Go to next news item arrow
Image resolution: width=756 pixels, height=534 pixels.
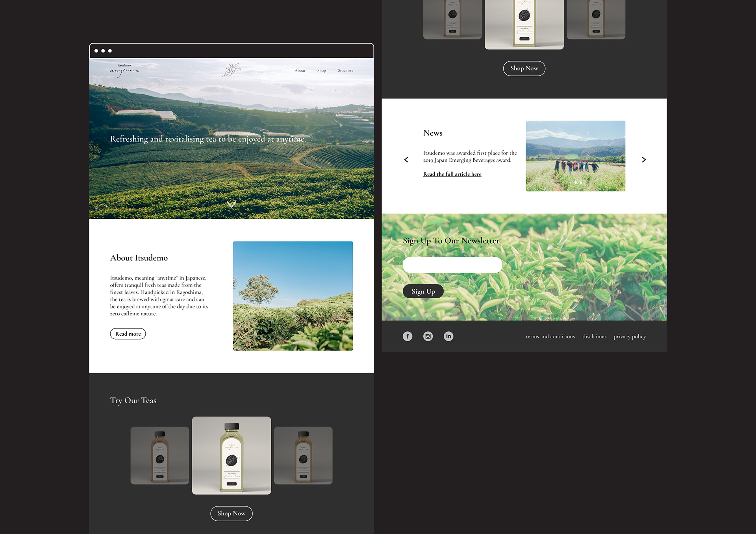643,159
